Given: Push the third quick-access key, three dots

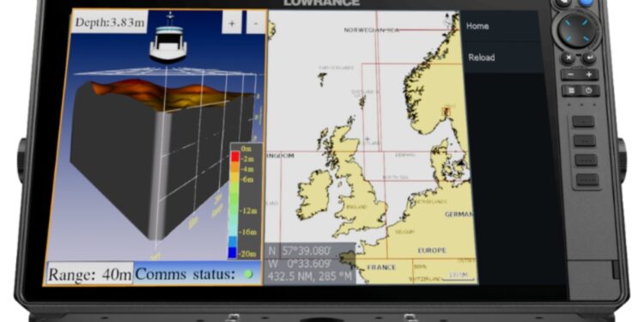Looking at the screenshot, I should [x=586, y=161].
